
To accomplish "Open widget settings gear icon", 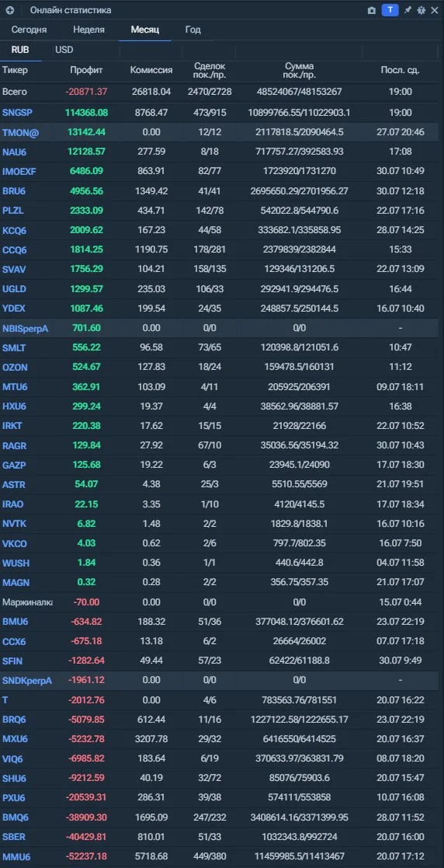I will (x=421, y=10).
